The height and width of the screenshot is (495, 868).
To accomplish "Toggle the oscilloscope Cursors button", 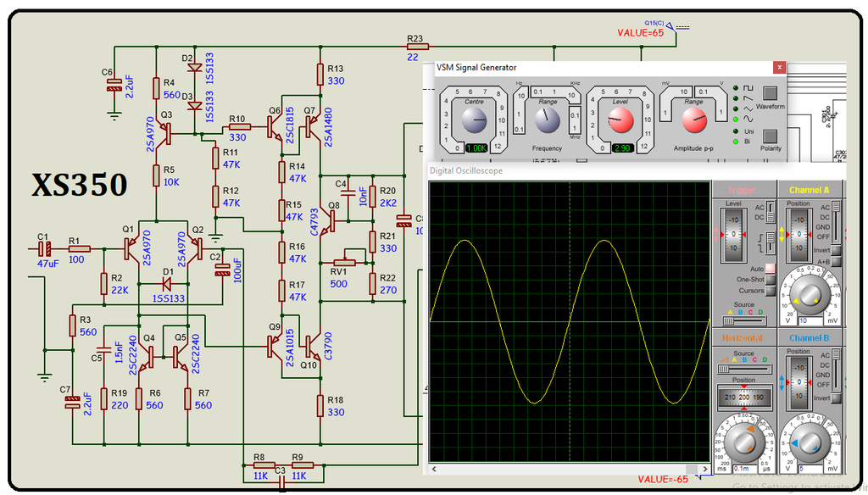I will click(x=770, y=290).
